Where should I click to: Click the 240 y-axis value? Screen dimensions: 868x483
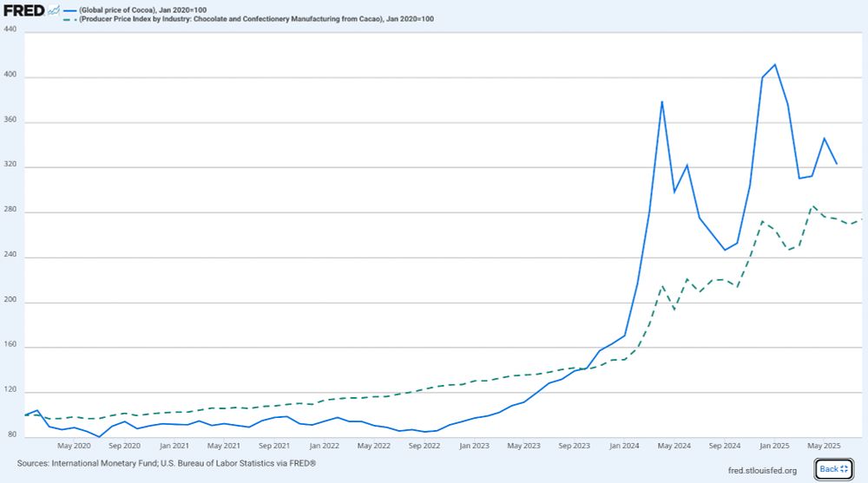click(x=10, y=254)
